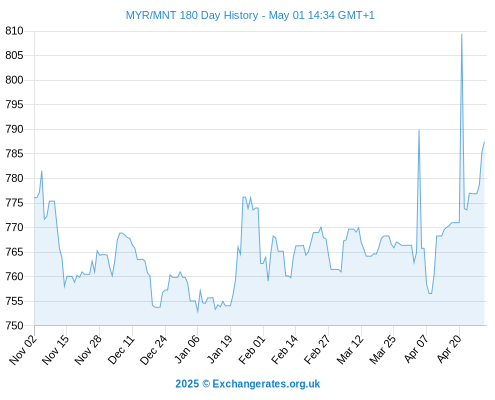The width and height of the screenshot is (495, 400).
Task: Select the Feb 01 axis label
Action: pyautogui.click(x=252, y=349)
